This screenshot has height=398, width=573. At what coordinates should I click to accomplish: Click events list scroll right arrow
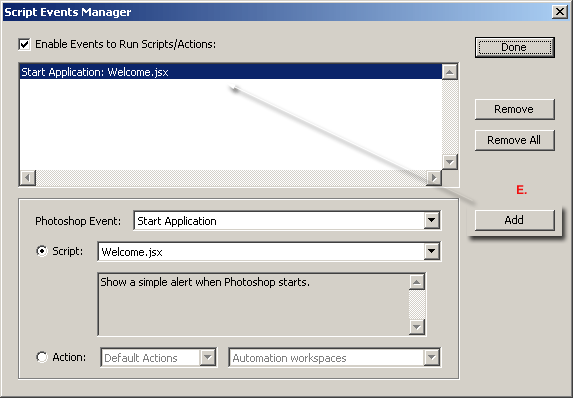coord(434,178)
